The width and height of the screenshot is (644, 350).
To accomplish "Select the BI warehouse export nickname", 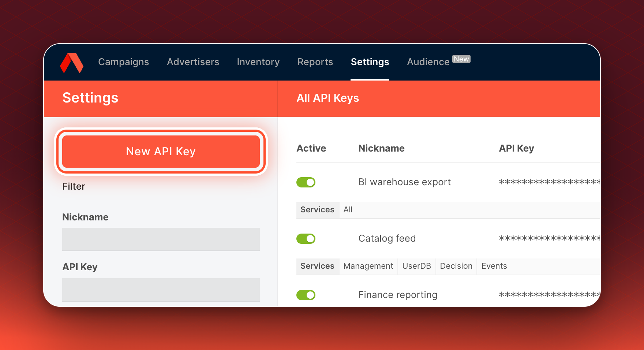I will pos(405,182).
